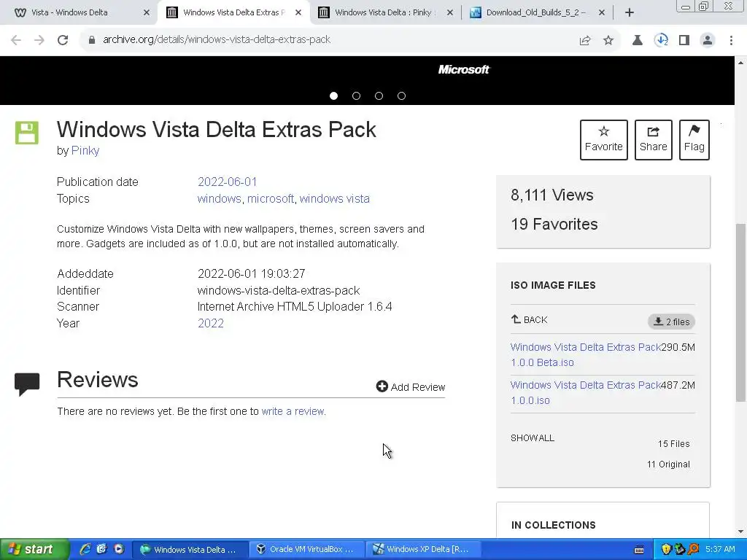
Task: Go back using browser back arrow
Action: click(16, 40)
